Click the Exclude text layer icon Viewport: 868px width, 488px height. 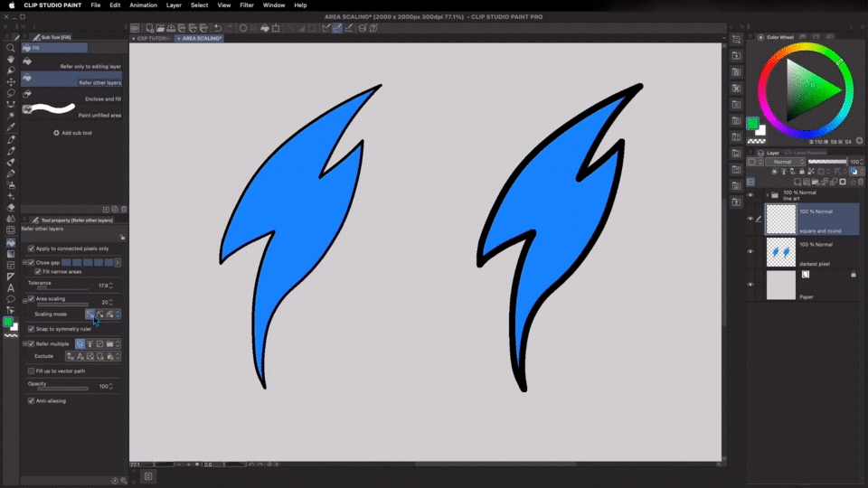point(80,356)
